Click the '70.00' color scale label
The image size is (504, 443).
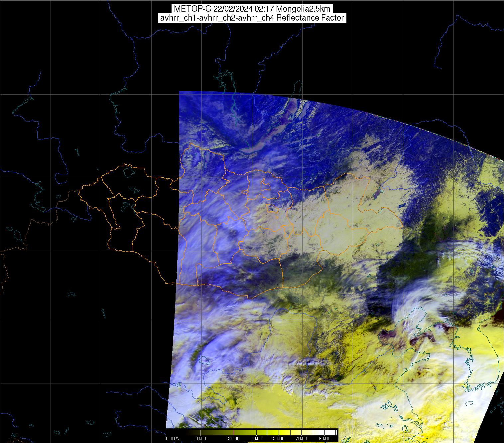(x=302, y=438)
